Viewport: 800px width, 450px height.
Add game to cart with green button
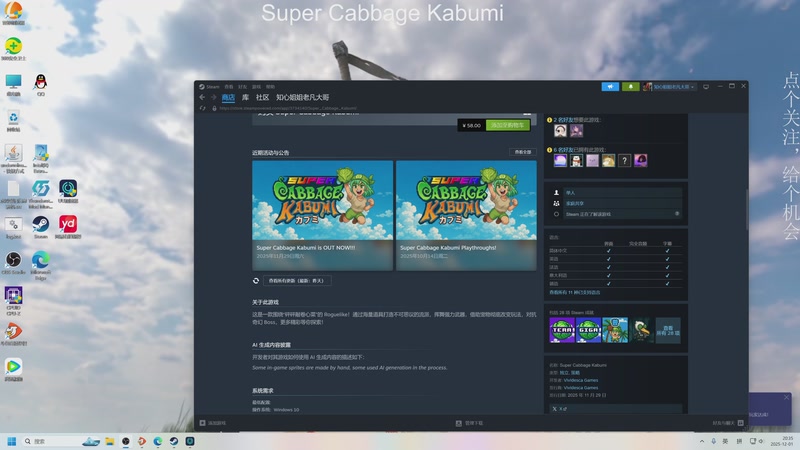[x=508, y=125]
